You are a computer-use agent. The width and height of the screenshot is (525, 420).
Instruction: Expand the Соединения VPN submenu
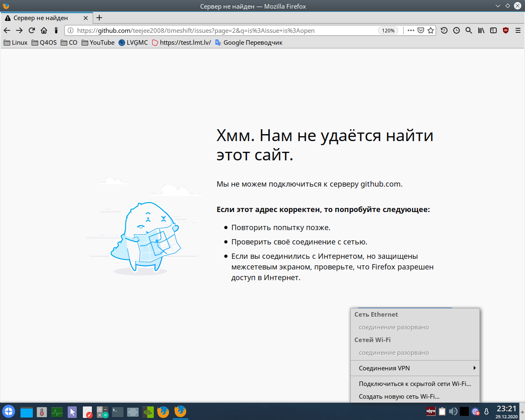(x=415, y=368)
